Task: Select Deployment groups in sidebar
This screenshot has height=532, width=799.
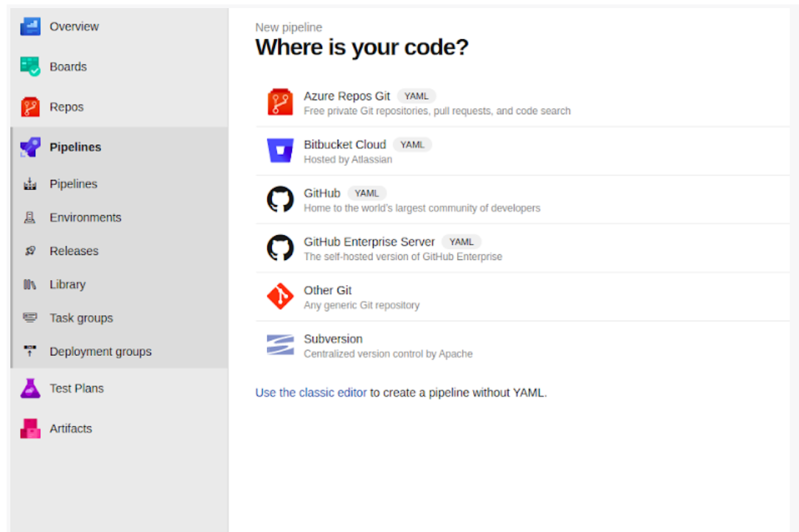Action: tap(100, 351)
